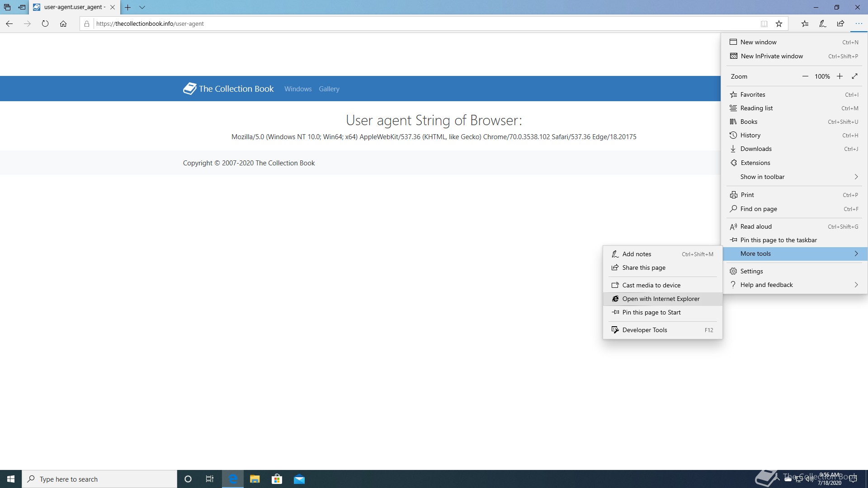
Task: Go to the Home page icon
Action: (63, 23)
